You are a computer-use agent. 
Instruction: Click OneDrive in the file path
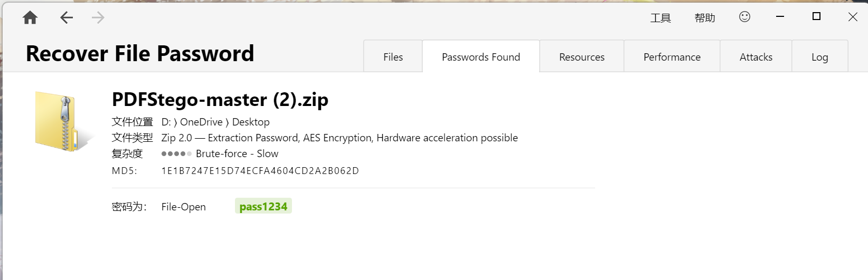click(201, 122)
